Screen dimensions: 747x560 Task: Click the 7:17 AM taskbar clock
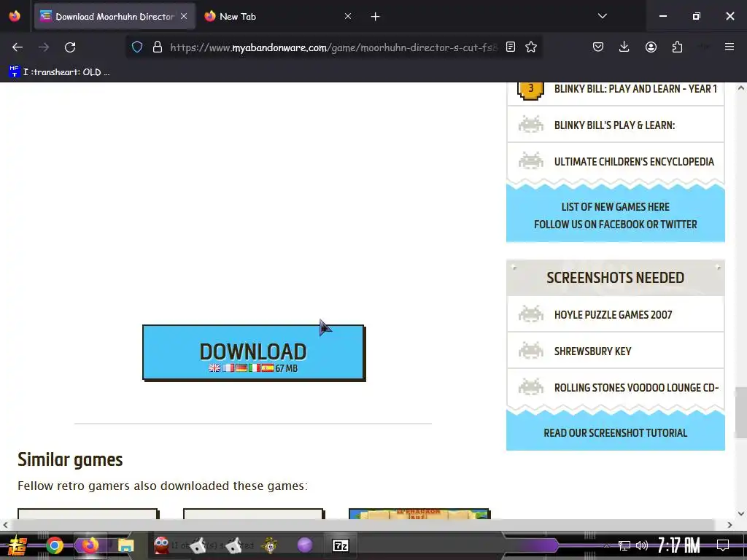click(679, 545)
